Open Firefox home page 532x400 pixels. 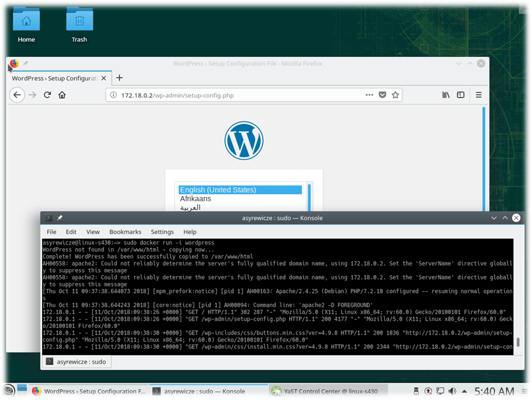[62, 95]
